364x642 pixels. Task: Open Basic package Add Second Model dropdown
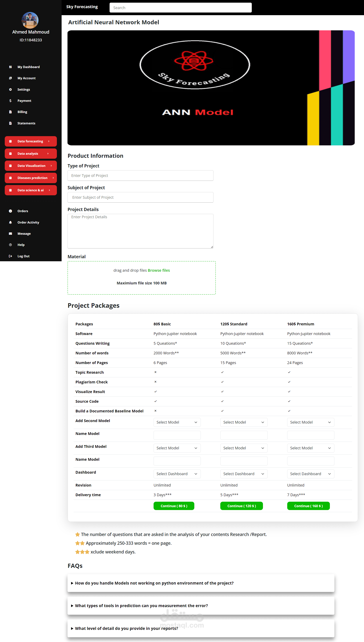pos(177,422)
